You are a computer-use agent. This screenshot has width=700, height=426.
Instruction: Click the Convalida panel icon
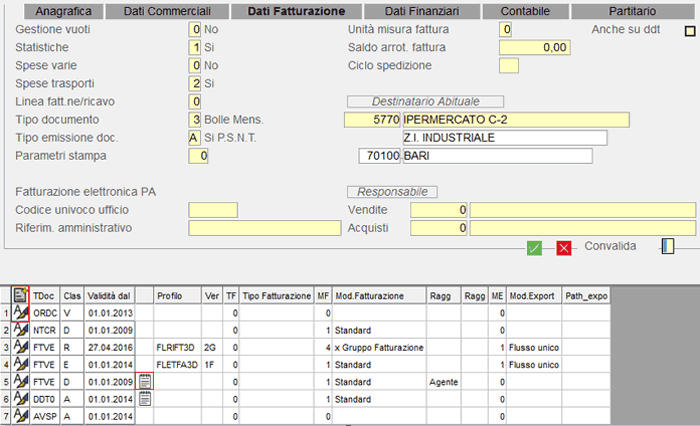[x=668, y=246]
